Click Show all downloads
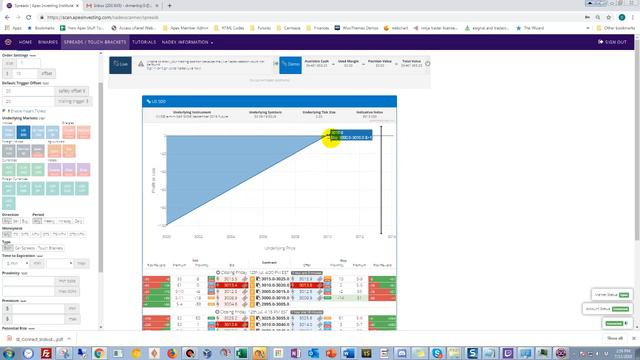Image resolution: width=640 pixels, height=360 pixels. point(615,338)
